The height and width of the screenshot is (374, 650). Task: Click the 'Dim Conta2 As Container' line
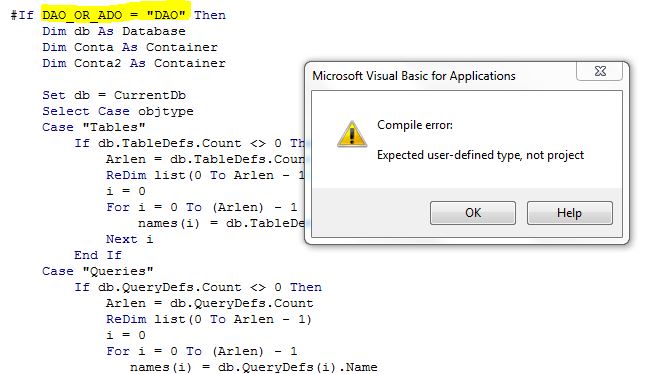tap(134, 63)
